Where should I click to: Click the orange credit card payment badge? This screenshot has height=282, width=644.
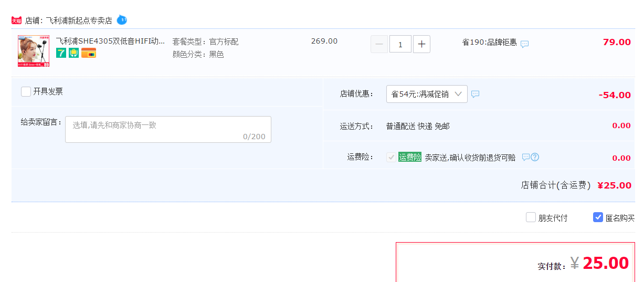(89, 53)
